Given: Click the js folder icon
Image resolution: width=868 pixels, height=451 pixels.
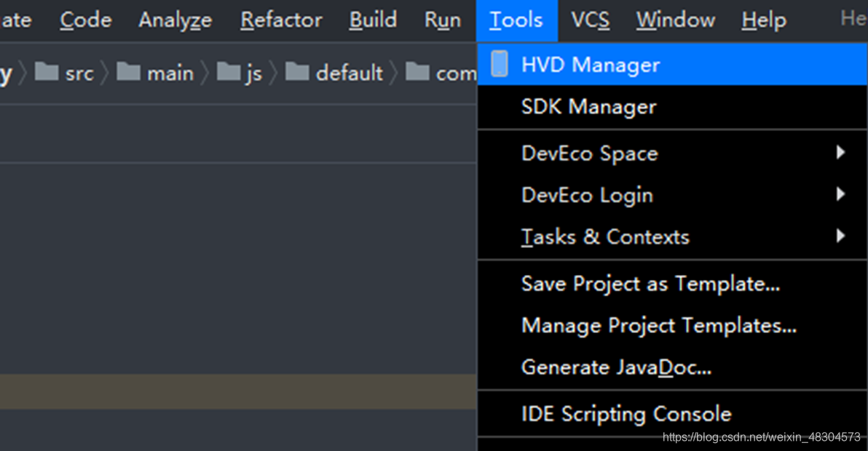Looking at the screenshot, I should point(229,71).
